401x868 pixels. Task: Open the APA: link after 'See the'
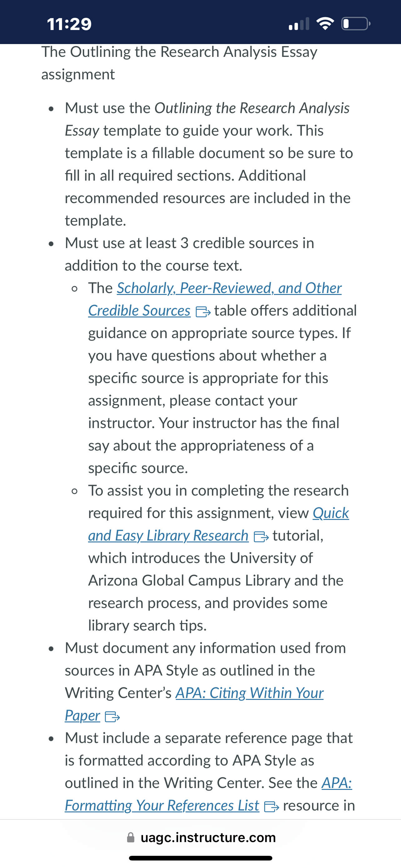(x=337, y=783)
